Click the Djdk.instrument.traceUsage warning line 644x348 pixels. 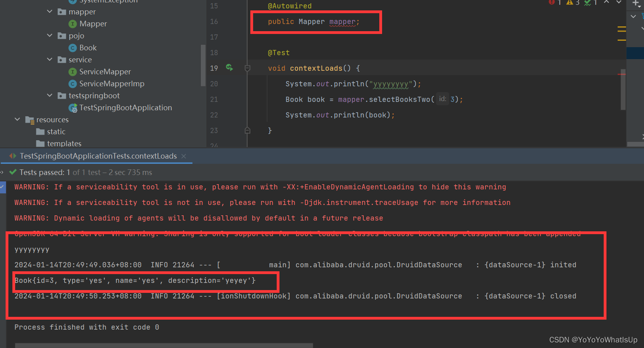click(262, 203)
